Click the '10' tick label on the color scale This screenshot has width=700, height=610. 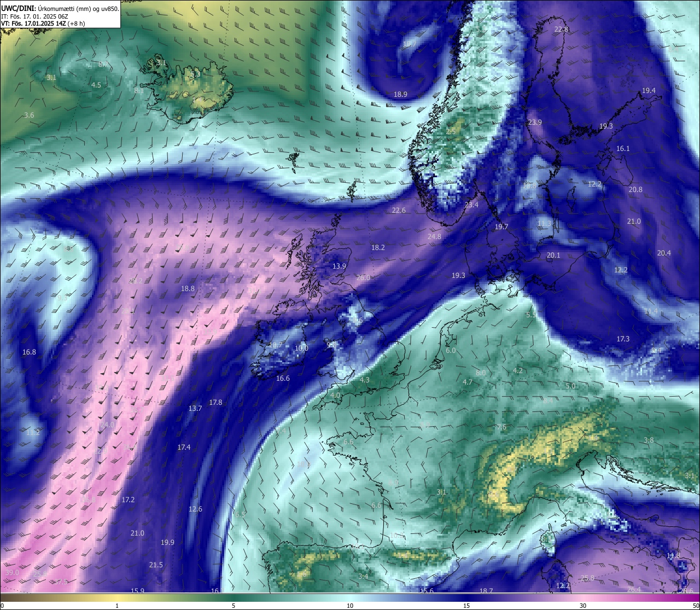click(350, 606)
